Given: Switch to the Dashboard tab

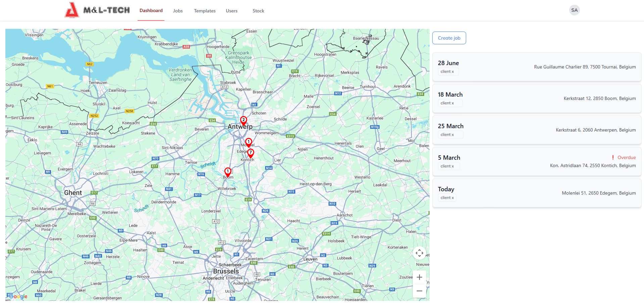Looking at the screenshot, I should tap(151, 10).
